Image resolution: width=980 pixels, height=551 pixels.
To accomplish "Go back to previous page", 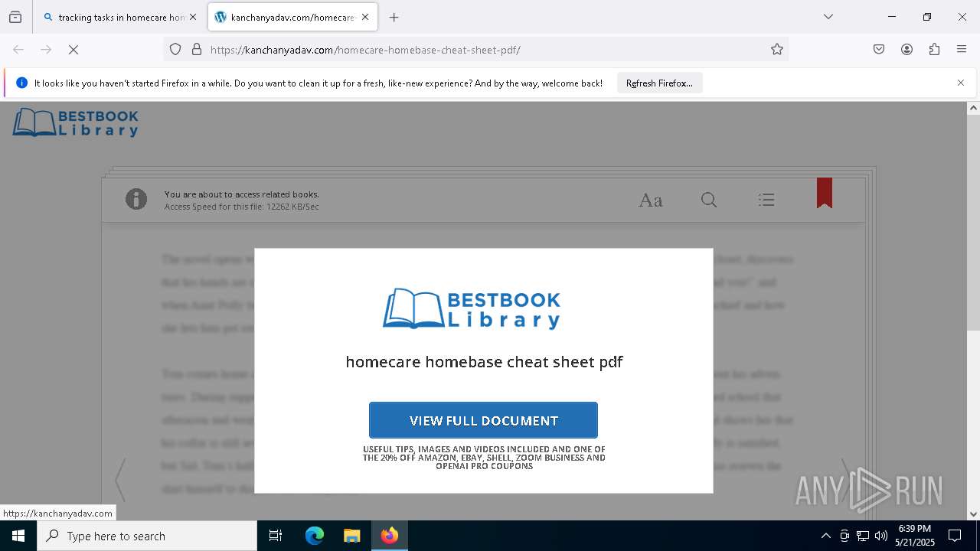I will tap(18, 50).
